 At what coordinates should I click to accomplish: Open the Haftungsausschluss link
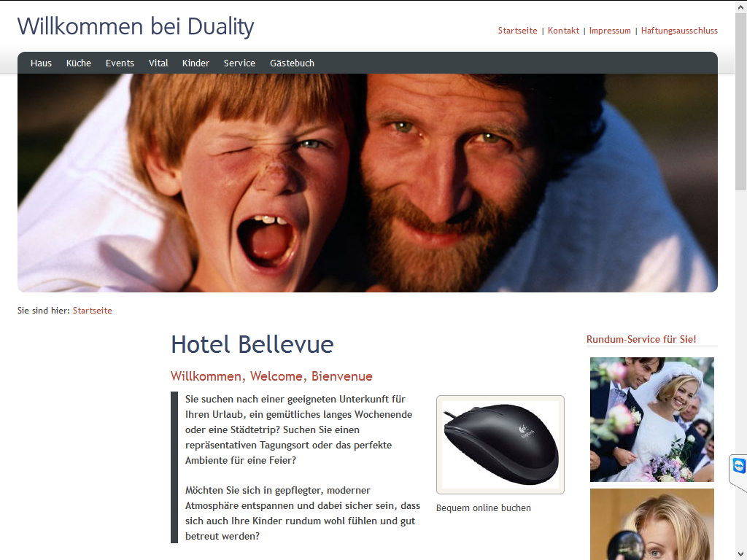click(679, 31)
